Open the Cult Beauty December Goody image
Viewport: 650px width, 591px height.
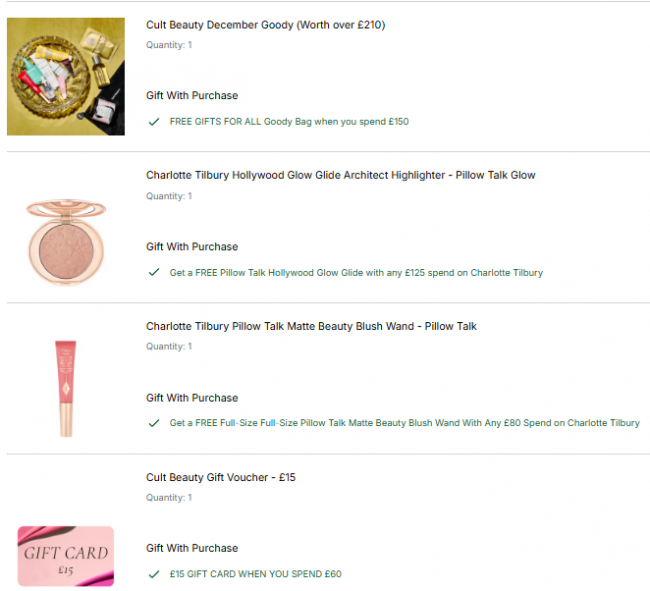tap(66, 76)
